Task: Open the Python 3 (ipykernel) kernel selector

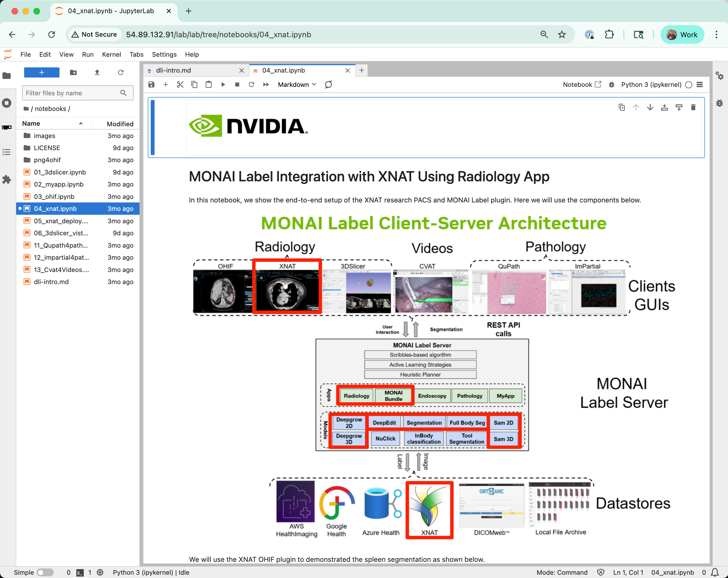Action: click(x=651, y=85)
